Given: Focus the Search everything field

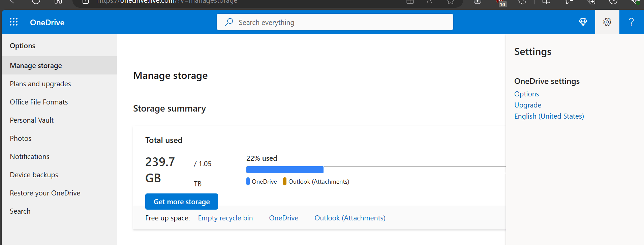Looking at the screenshot, I should point(335,22).
